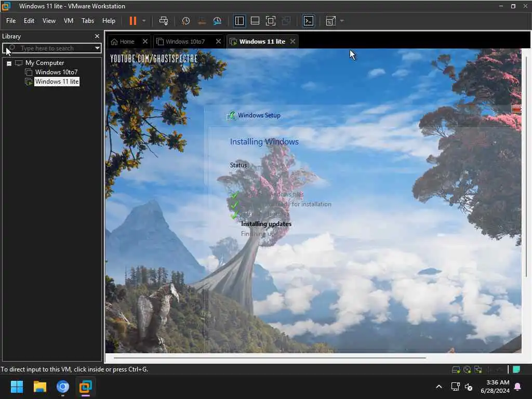Open the File menu

click(11, 21)
